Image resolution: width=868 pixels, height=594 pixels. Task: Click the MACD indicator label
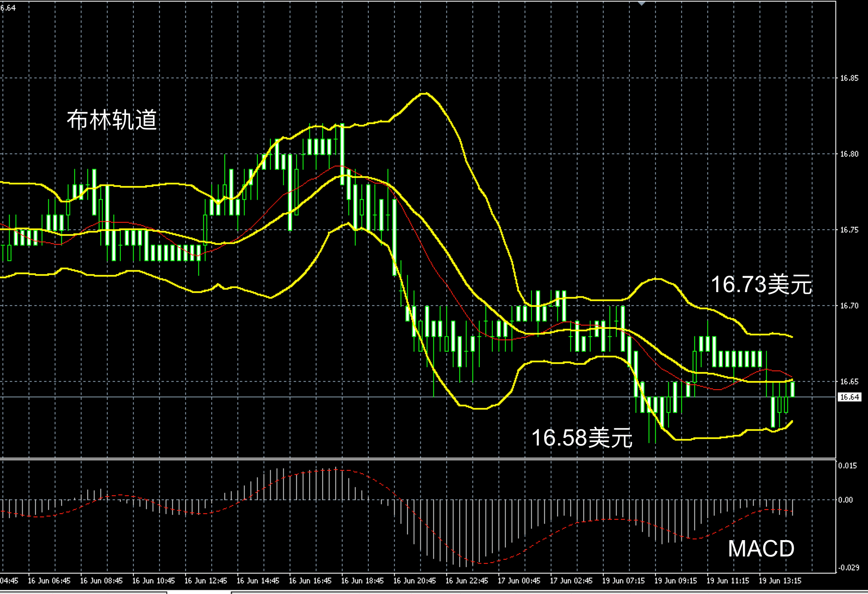(x=761, y=549)
